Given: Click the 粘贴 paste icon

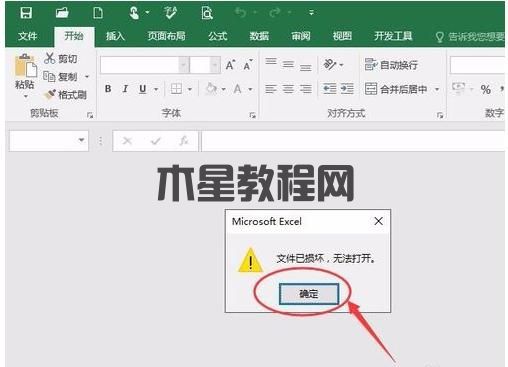Looking at the screenshot, I should click(25, 65).
